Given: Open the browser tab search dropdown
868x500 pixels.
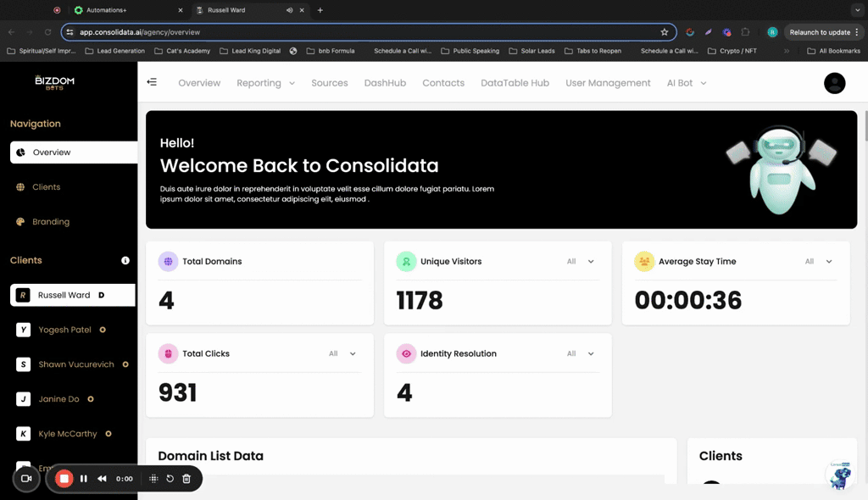Looking at the screenshot, I should 858,10.
